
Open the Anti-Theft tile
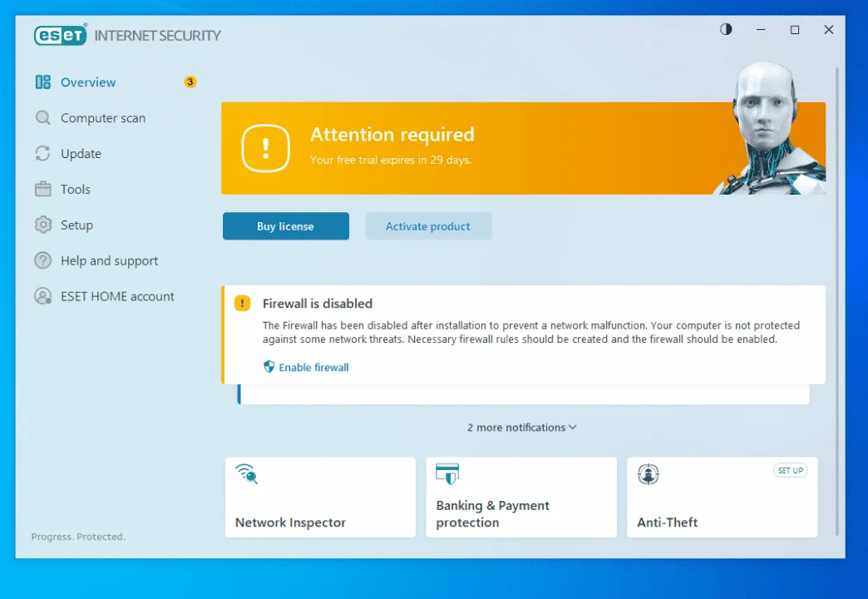click(x=722, y=497)
